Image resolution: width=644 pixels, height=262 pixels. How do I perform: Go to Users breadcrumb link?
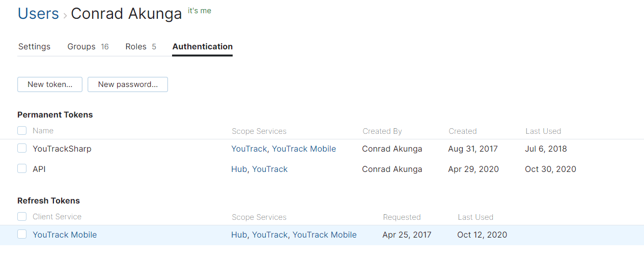[38, 14]
